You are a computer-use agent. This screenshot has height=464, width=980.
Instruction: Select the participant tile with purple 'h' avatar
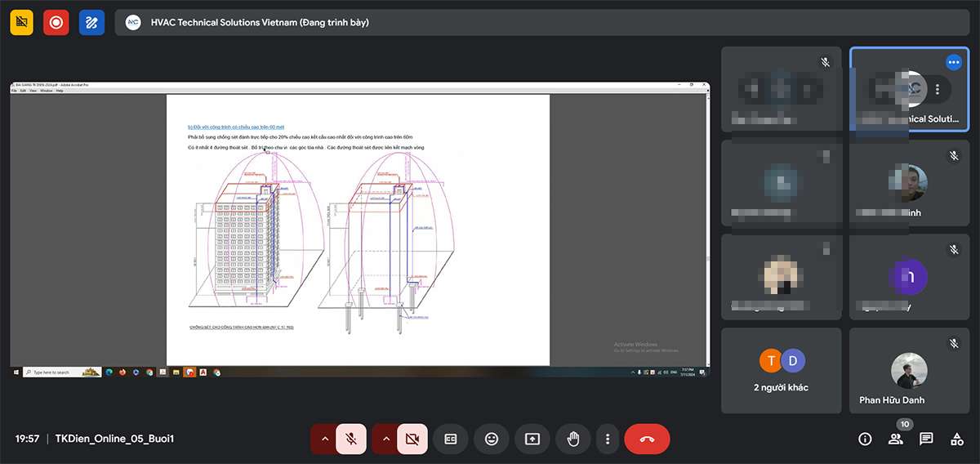909,276
